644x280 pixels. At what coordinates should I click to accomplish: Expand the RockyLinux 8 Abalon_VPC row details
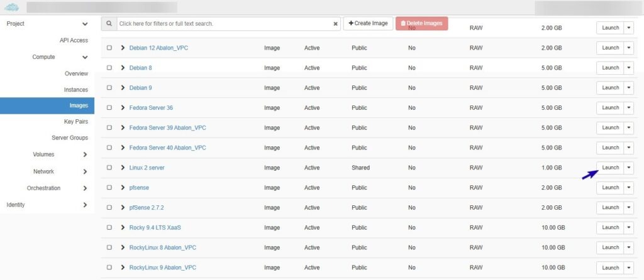123,247
